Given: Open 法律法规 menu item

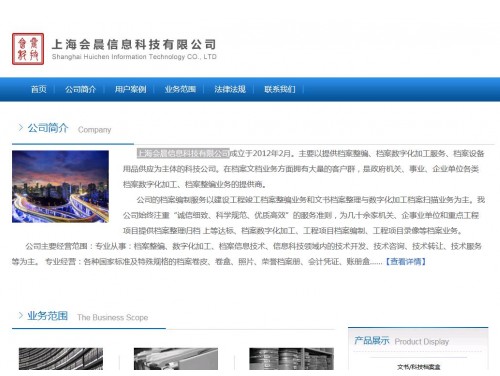Looking at the screenshot, I should click(x=230, y=89).
